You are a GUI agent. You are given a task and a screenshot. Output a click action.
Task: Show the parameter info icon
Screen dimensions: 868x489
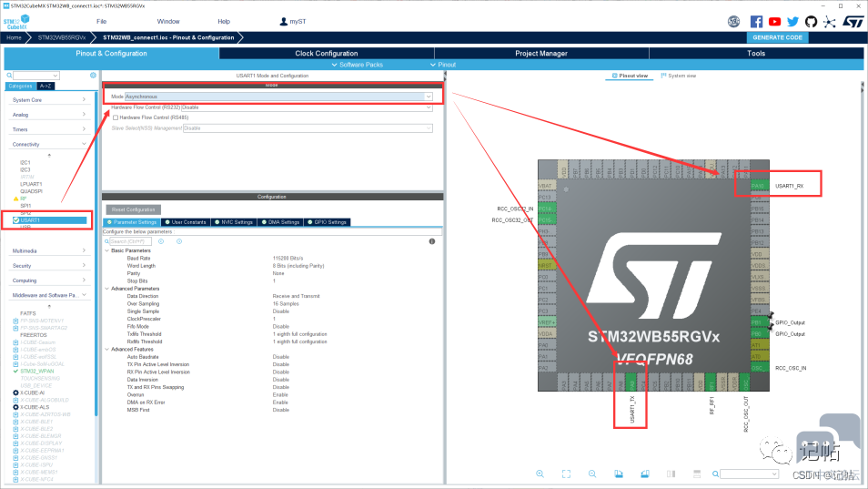(432, 241)
